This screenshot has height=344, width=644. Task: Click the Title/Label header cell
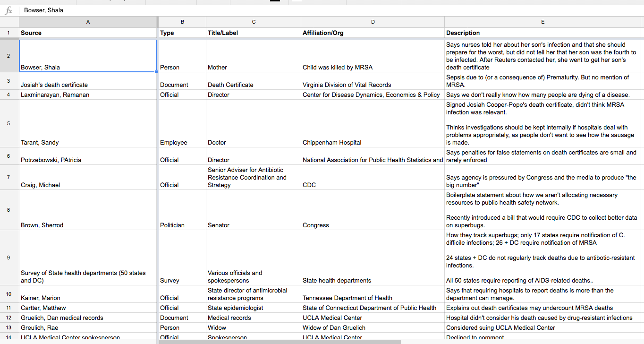[254, 33]
